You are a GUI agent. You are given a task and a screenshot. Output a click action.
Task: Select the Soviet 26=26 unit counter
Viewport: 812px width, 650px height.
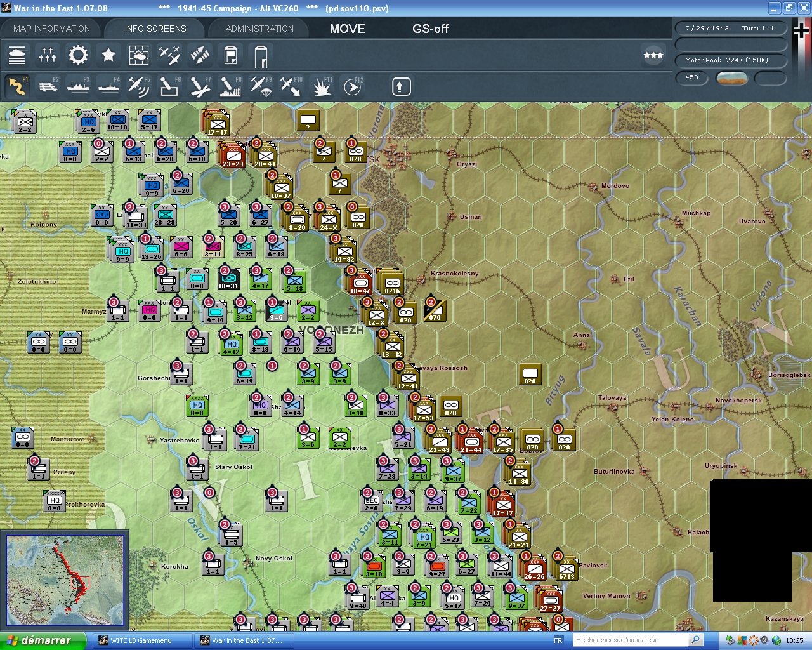tap(534, 569)
